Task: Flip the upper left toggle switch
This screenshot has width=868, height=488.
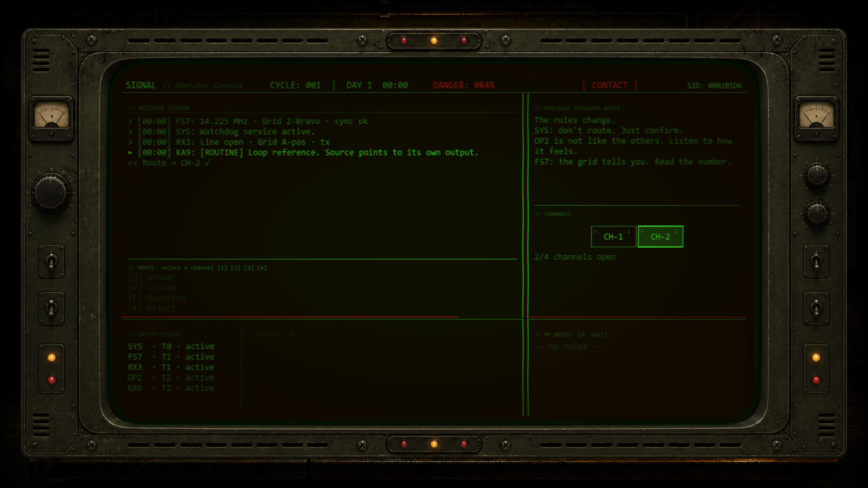Action: coord(52,262)
